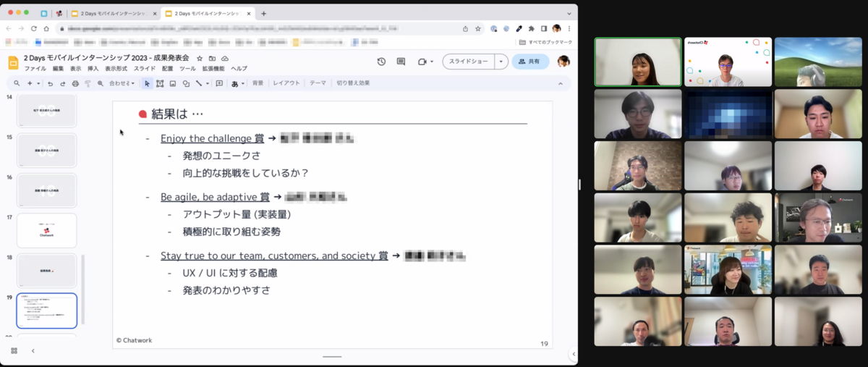The width and height of the screenshot is (868, 367).
Task: Click the Google Slides home logo
Action: [x=14, y=62]
